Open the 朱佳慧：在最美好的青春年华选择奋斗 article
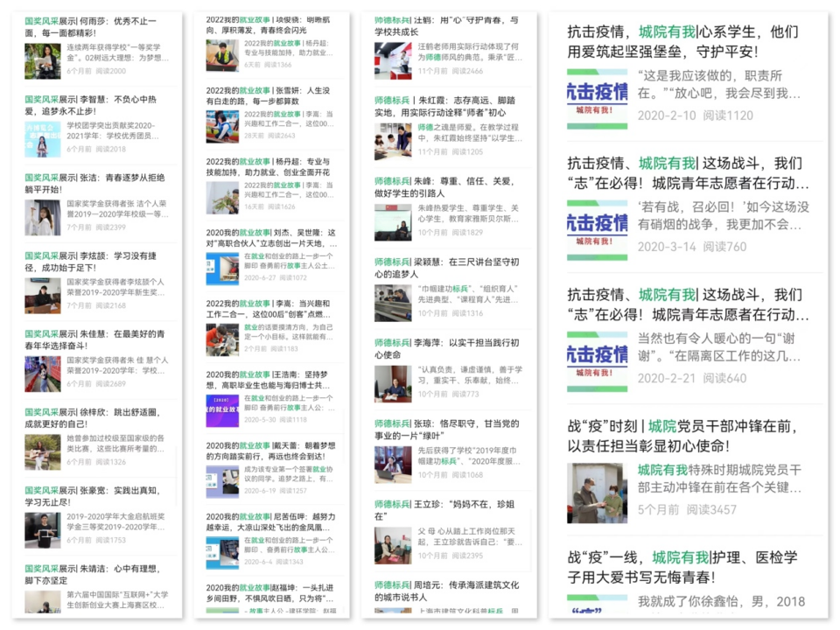This screenshot has height=630, width=840. (x=94, y=339)
